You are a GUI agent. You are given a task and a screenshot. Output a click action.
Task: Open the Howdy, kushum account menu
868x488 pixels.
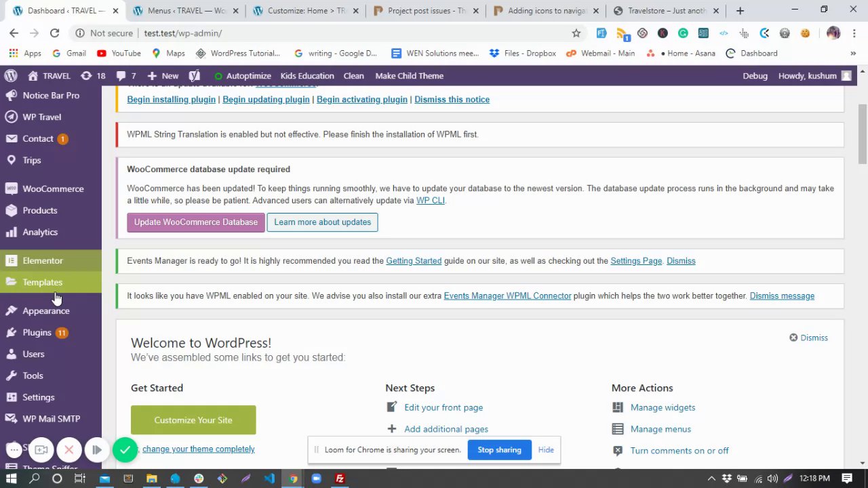coord(814,76)
